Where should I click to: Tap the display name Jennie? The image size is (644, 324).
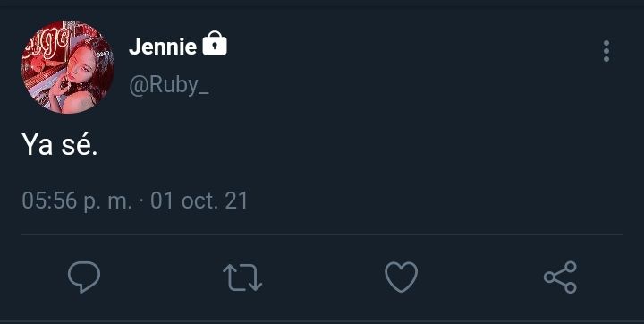[x=163, y=47]
